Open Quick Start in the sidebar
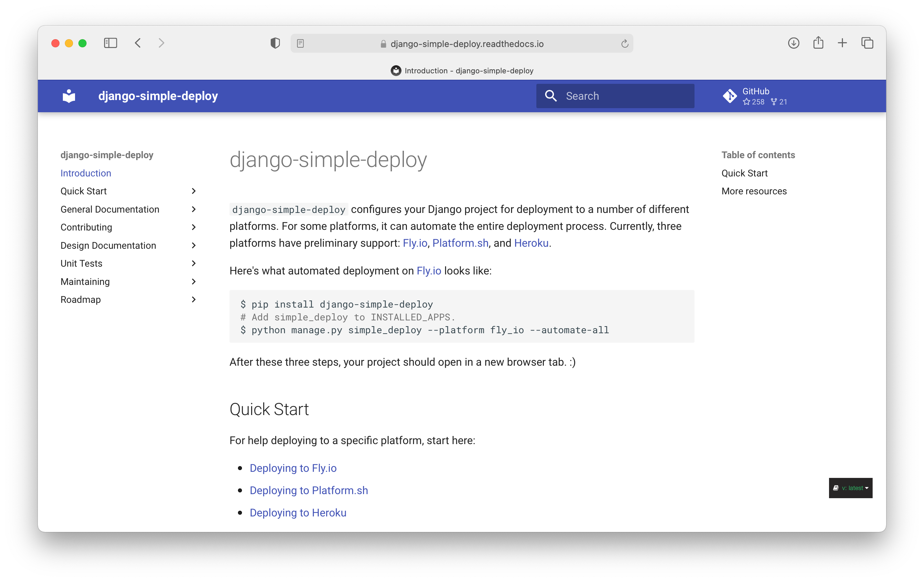The image size is (924, 582). point(83,191)
